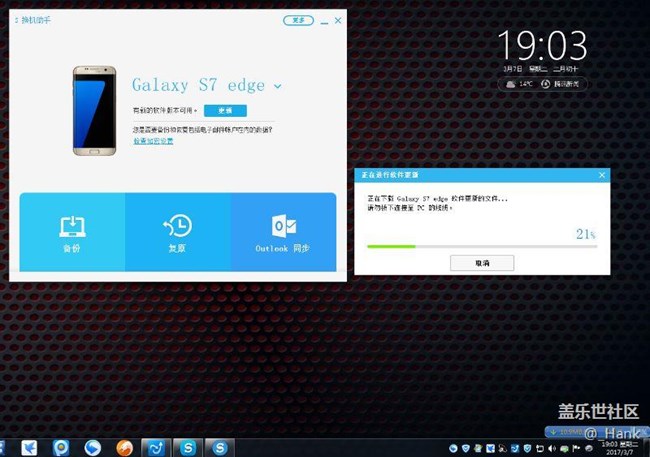The image size is (650, 457).
Task: Open the More (更多) menu button
Action: pos(298,20)
